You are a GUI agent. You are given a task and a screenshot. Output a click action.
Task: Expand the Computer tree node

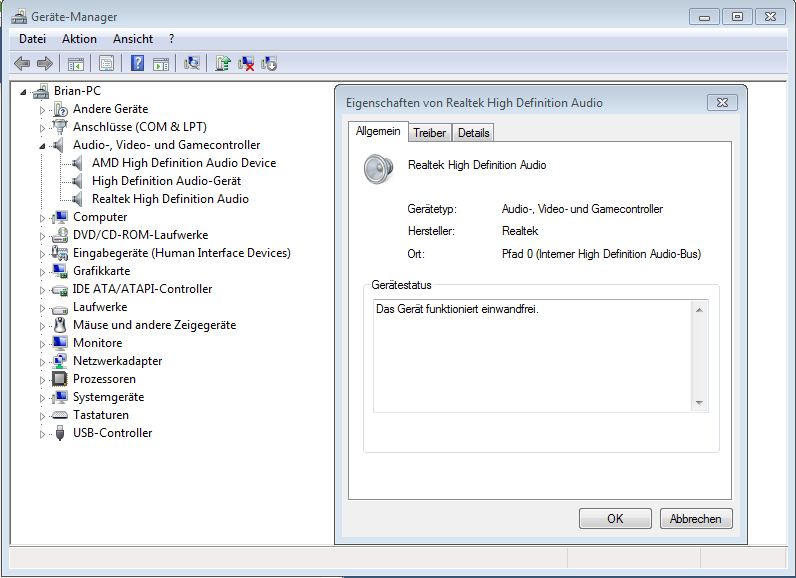42,218
